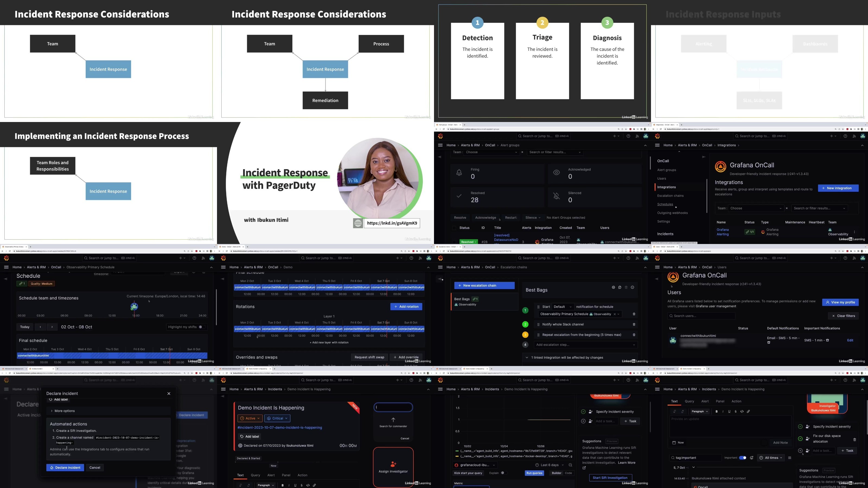Click Grafana logo in the Alert groups window
The width and height of the screenshot is (868, 488).
(441, 136)
